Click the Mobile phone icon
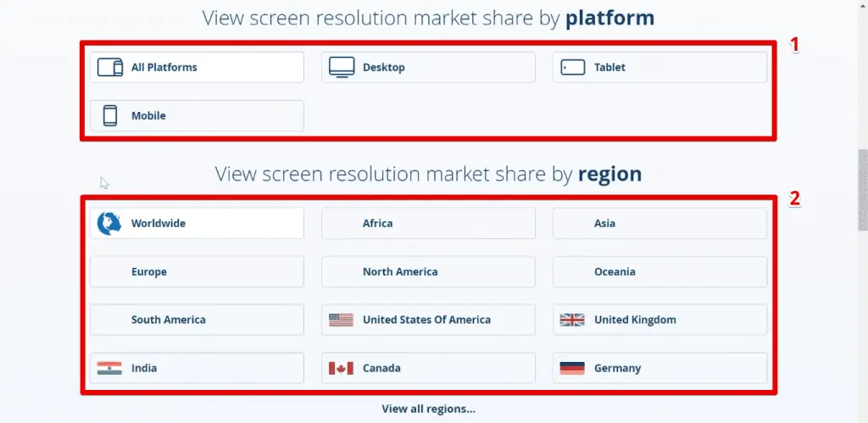This screenshot has height=423, width=868. (110, 116)
